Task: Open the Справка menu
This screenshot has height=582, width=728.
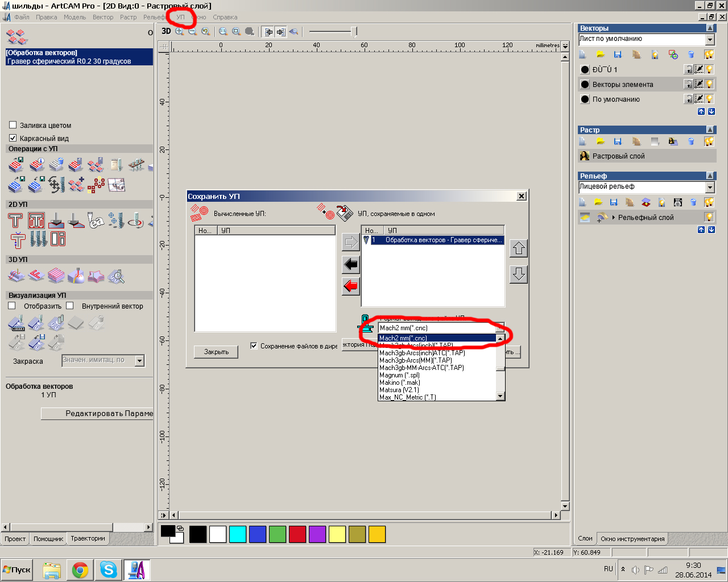Action: coord(225,17)
